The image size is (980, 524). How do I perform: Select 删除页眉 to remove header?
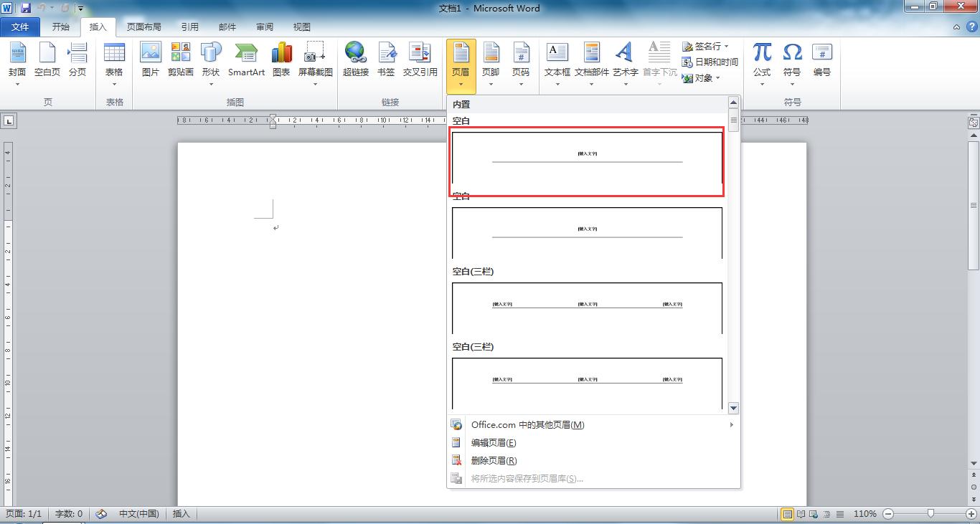pos(494,461)
